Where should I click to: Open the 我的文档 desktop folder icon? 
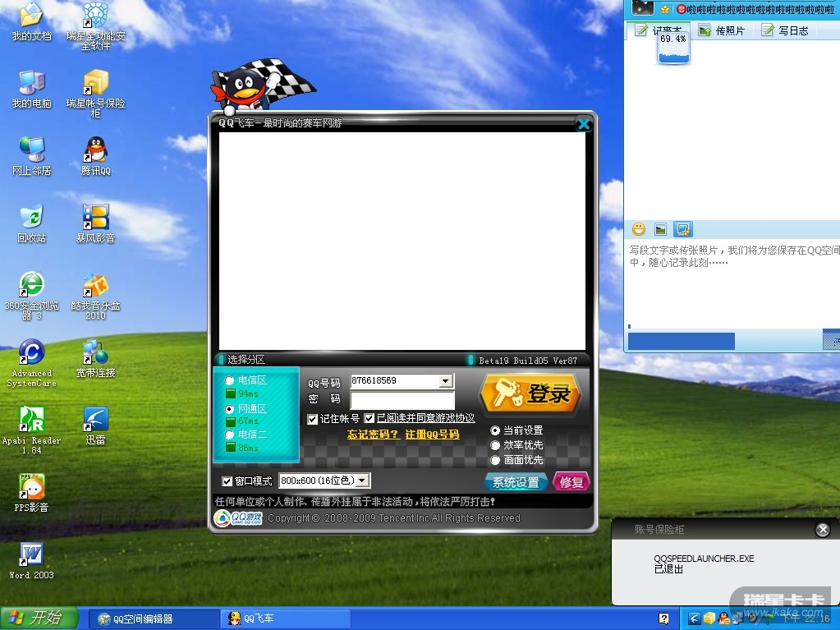(31, 21)
